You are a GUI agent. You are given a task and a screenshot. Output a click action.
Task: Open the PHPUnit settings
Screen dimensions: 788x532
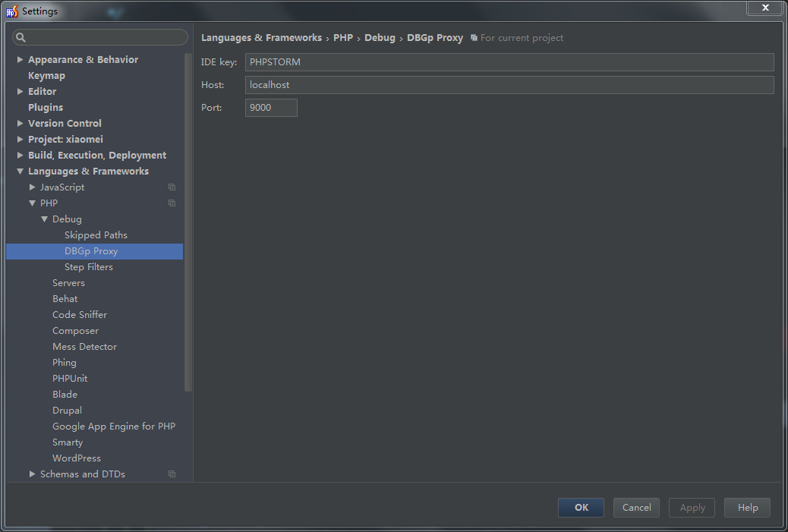[x=70, y=379]
